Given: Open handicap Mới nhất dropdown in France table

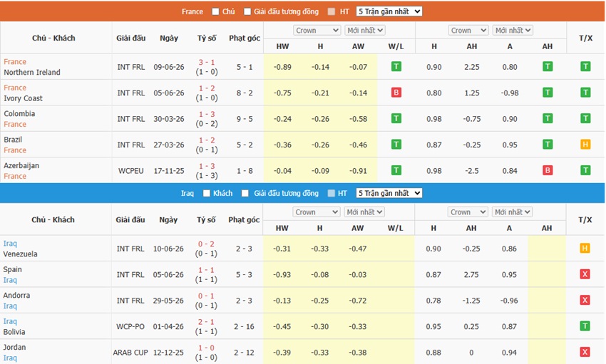Looking at the screenshot, I should tap(513, 31).
